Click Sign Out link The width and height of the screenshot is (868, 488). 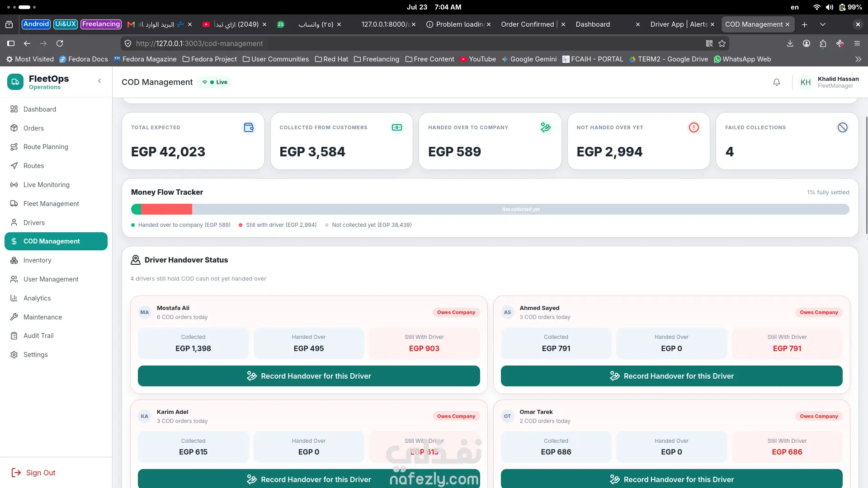click(33, 473)
